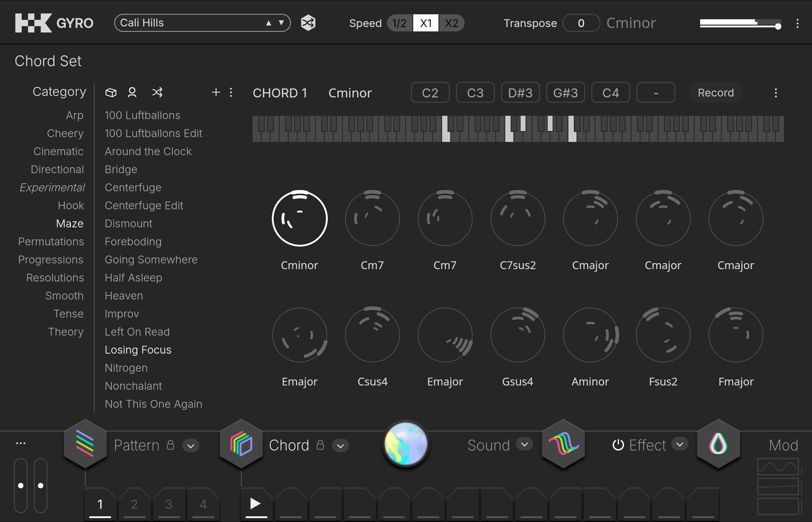812x522 pixels.
Task: Open the Chord section dropdown chevron
Action: click(x=340, y=446)
